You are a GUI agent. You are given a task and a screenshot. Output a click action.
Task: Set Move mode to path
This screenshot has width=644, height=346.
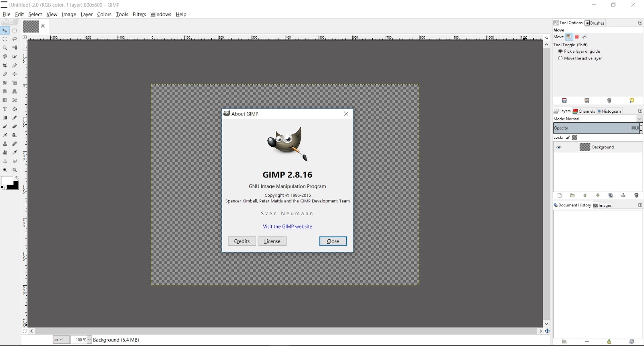[x=584, y=37]
